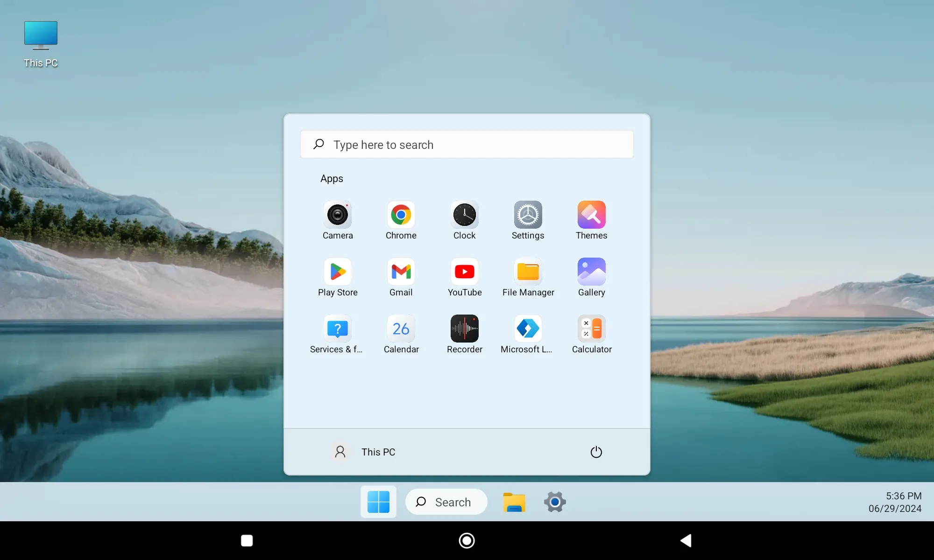Viewport: 934px width, 560px height.
Task: Click the Search bar on the taskbar
Action: point(446,502)
